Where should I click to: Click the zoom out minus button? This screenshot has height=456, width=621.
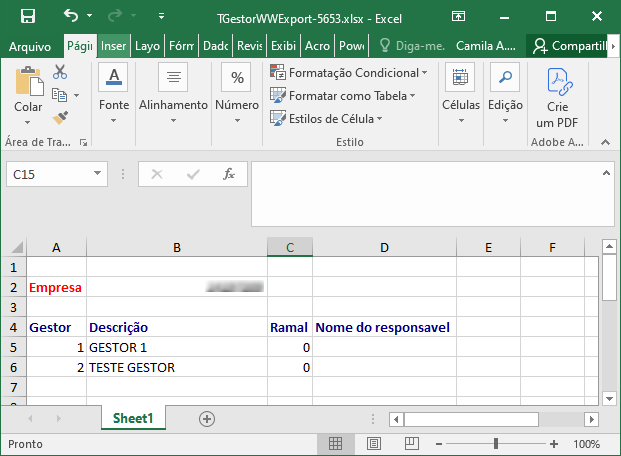tap(439, 444)
